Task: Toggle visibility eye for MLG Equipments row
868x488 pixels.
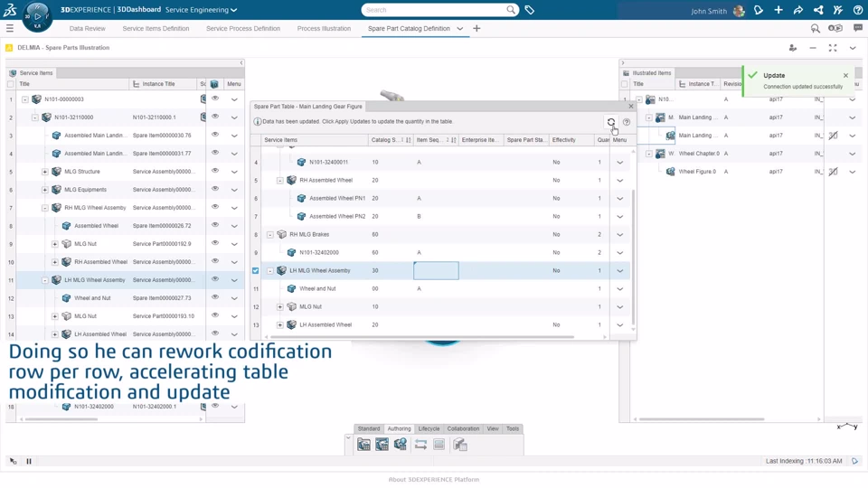Action: pos(215,189)
